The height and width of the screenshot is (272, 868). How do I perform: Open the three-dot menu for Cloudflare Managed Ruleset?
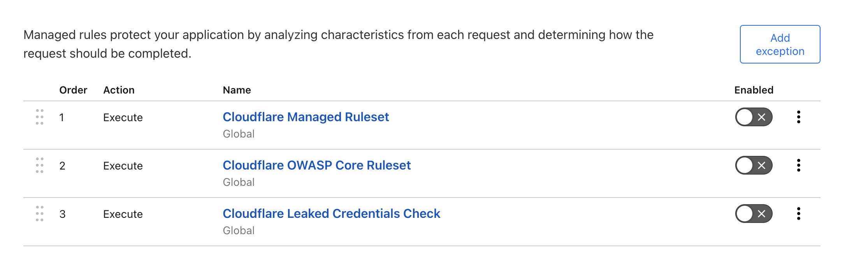tap(799, 117)
